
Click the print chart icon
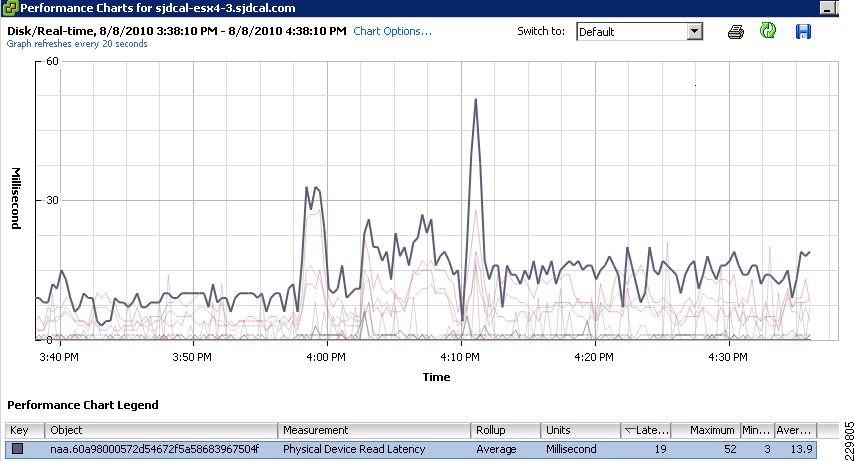(x=735, y=32)
